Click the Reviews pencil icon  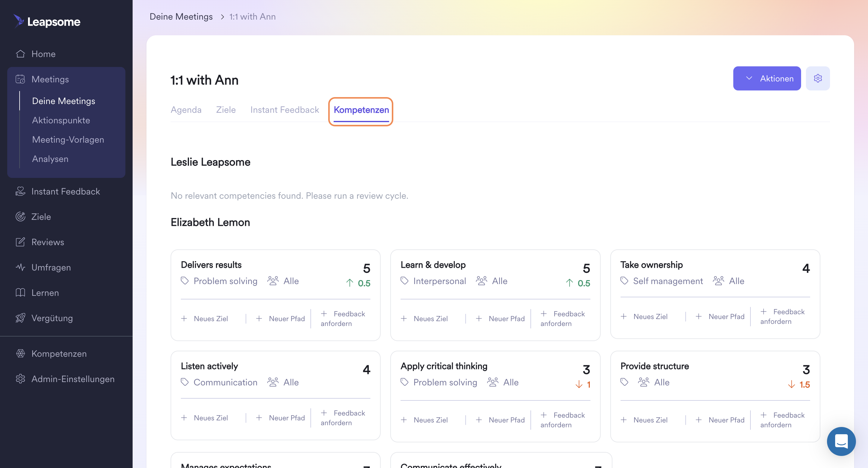[x=20, y=242]
